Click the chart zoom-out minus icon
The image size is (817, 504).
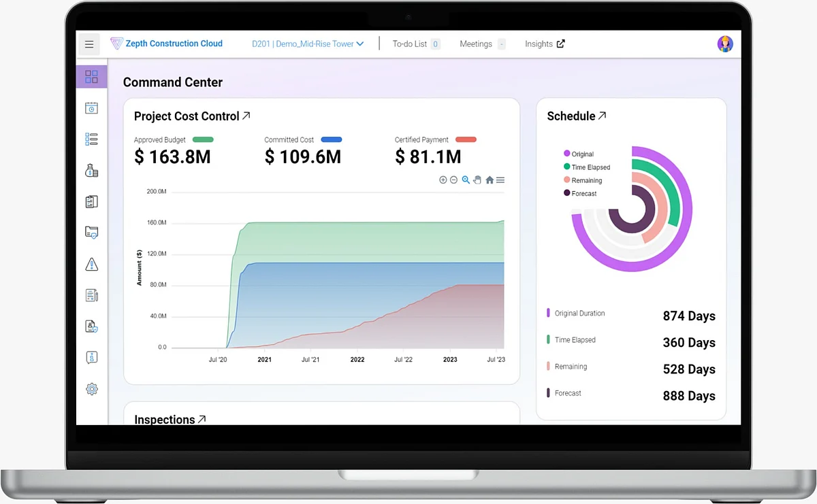coord(453,180)
